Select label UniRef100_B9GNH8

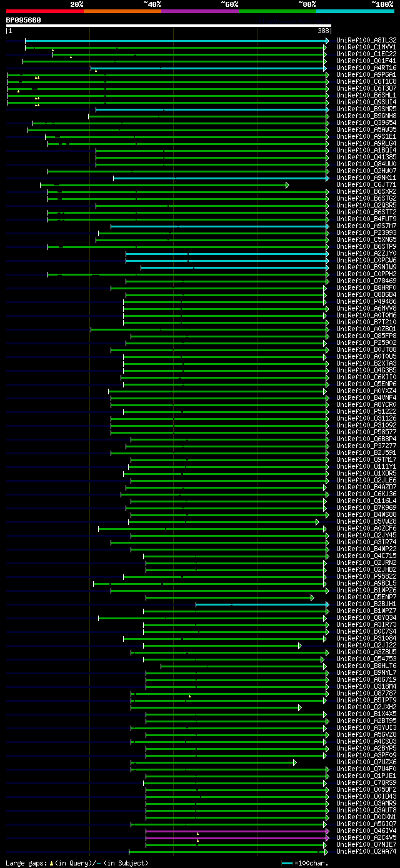366,116
